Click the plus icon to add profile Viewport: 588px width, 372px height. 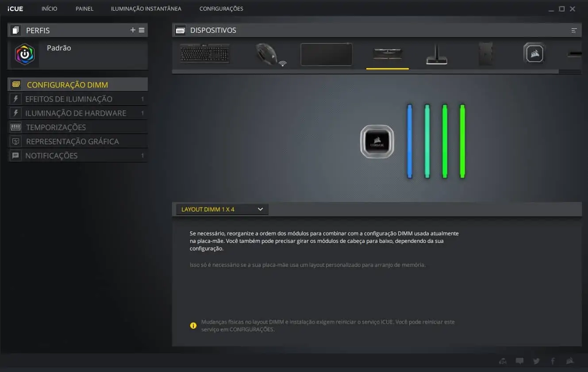[133, 30]
